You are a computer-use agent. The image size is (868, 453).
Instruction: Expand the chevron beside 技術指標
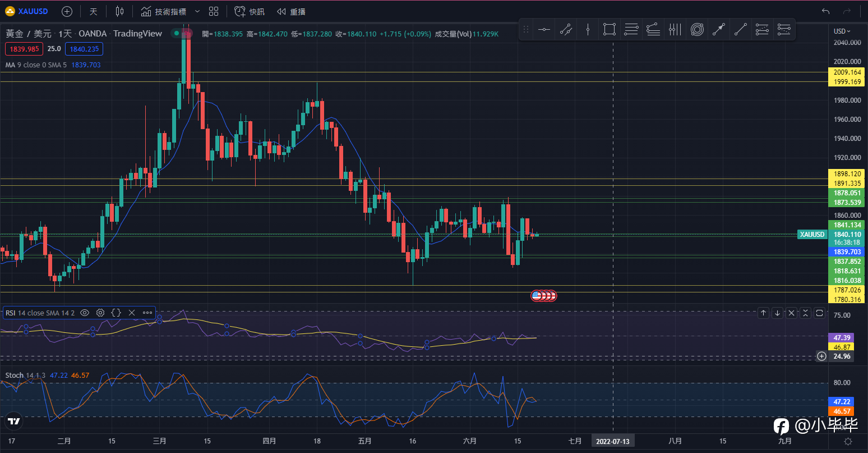click(197, 11)
